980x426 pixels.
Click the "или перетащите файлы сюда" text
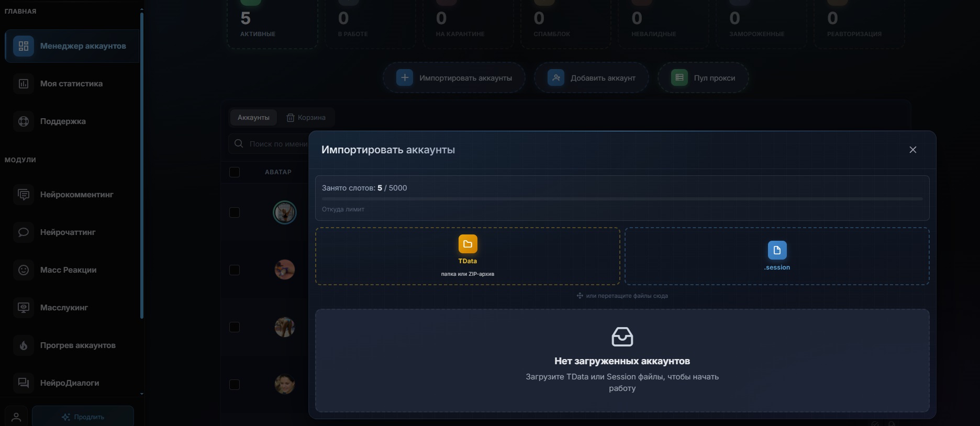627,296
